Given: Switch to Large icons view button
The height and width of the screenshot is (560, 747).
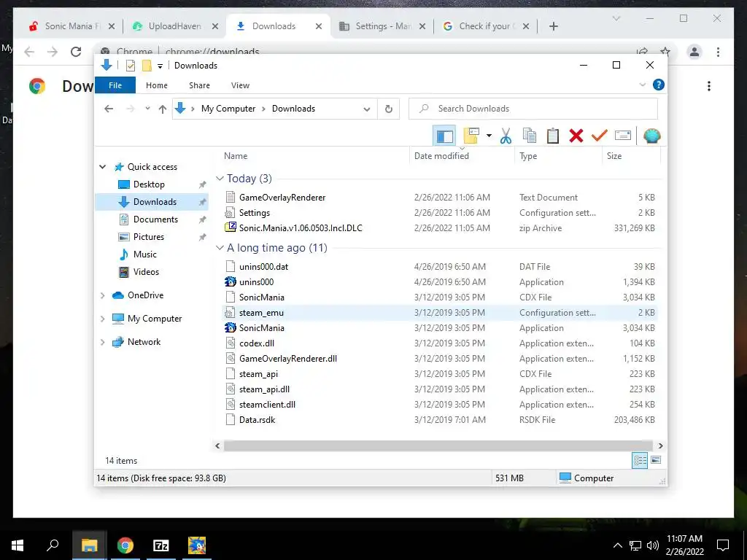Looking at the screenshot, I should click(x=656, y=460).
